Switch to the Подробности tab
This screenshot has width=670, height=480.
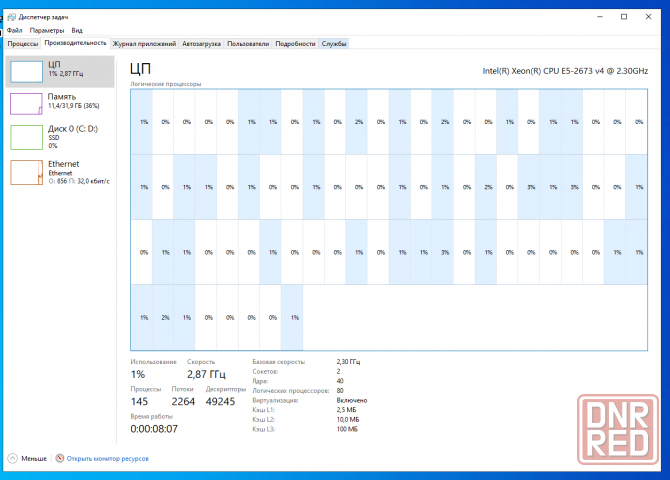tap(295, 44)
